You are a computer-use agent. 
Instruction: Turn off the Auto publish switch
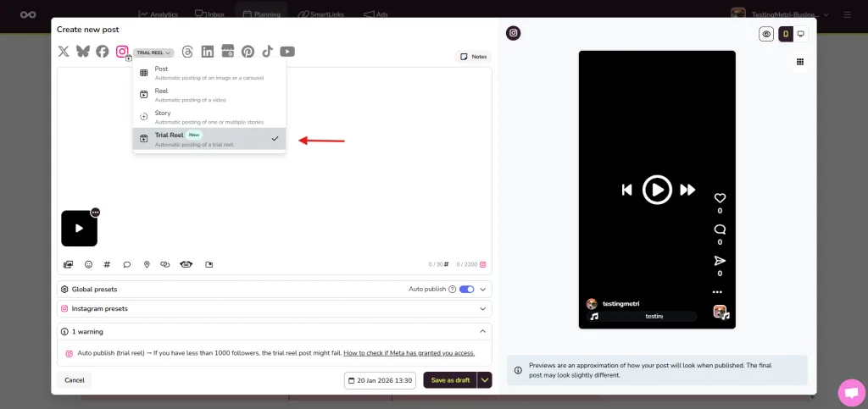pos(466,289)
